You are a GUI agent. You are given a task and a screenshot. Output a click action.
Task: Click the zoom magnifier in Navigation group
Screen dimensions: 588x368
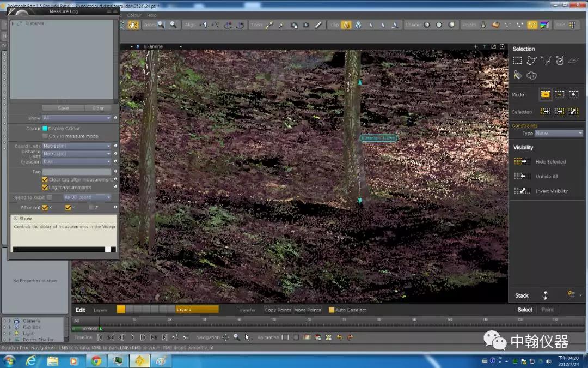pos(237,337)
